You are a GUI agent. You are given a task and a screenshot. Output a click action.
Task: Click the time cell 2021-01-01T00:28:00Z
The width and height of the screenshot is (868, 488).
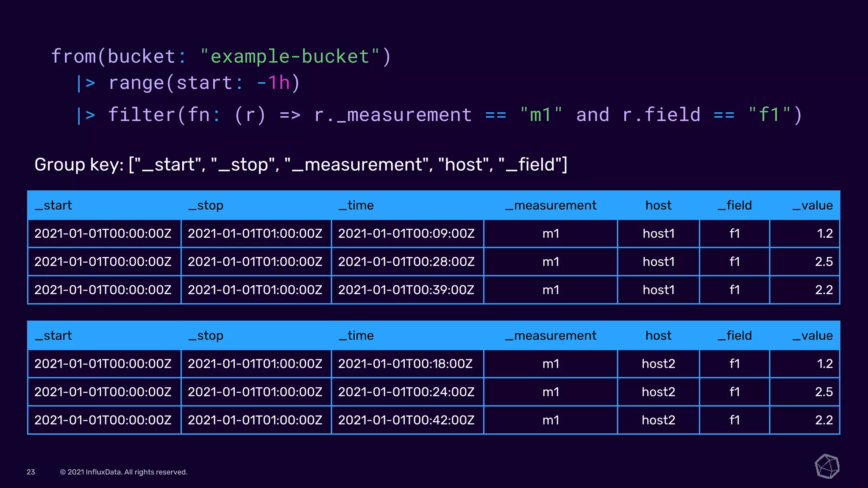(406, 262)
